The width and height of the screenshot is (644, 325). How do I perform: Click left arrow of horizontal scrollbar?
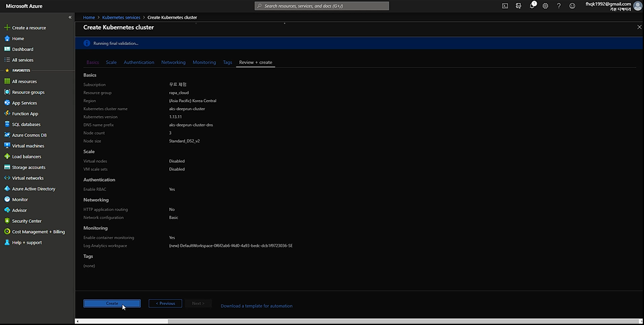[x=78, y=321]
